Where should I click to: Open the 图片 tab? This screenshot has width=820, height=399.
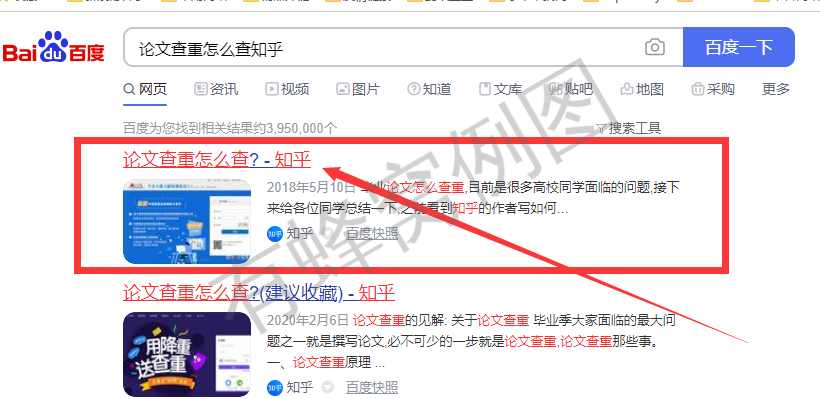pyautogui.click(x=358, y=89)
